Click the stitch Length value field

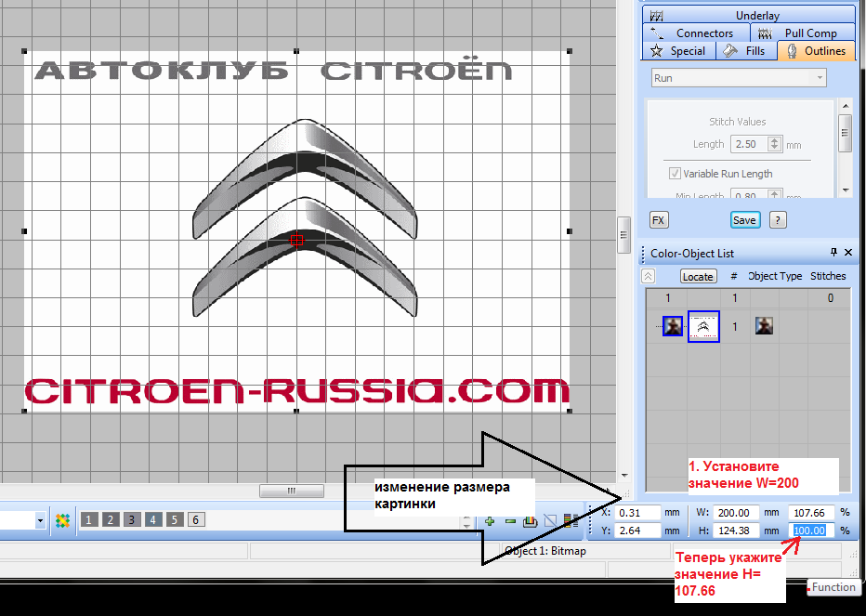click(x=749, y=144)
